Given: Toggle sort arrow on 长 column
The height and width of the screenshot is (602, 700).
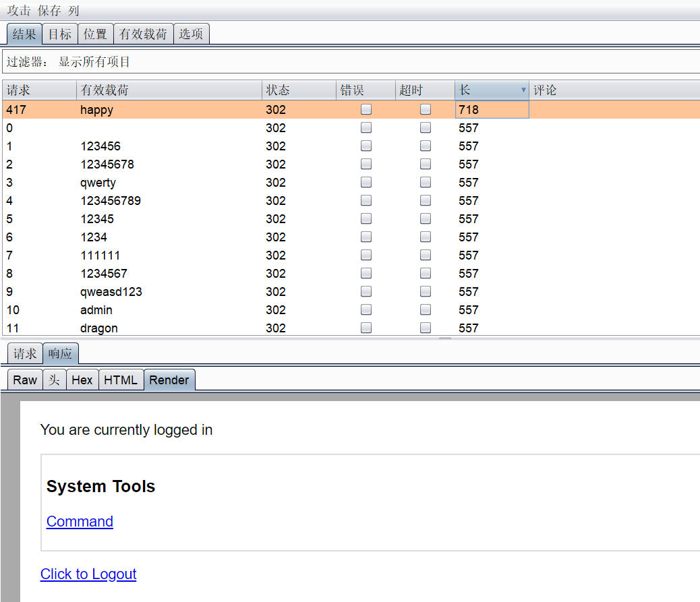Looking at the screenshot, I should click(x=523, y=90).
